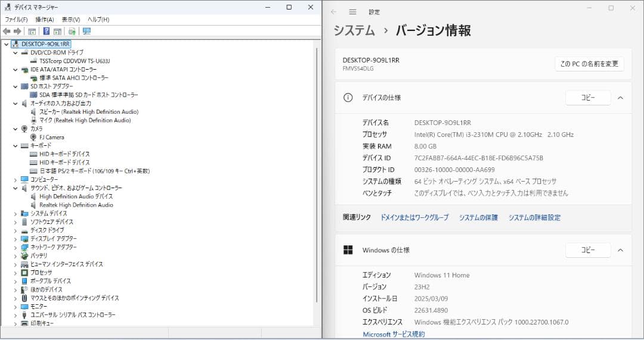This screenshot has height=340, width=644.
Task: Click the camera category icon
Action: (x=24, y=129)
